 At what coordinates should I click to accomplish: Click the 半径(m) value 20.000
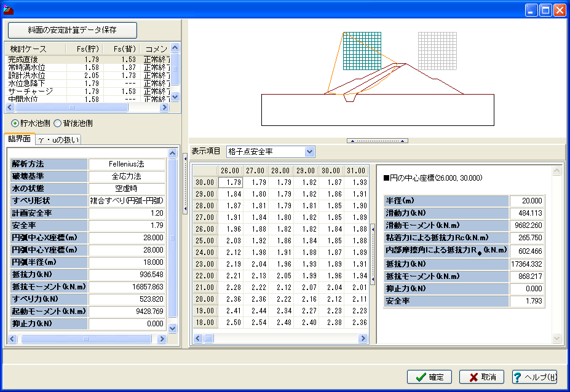click(527, 201)
